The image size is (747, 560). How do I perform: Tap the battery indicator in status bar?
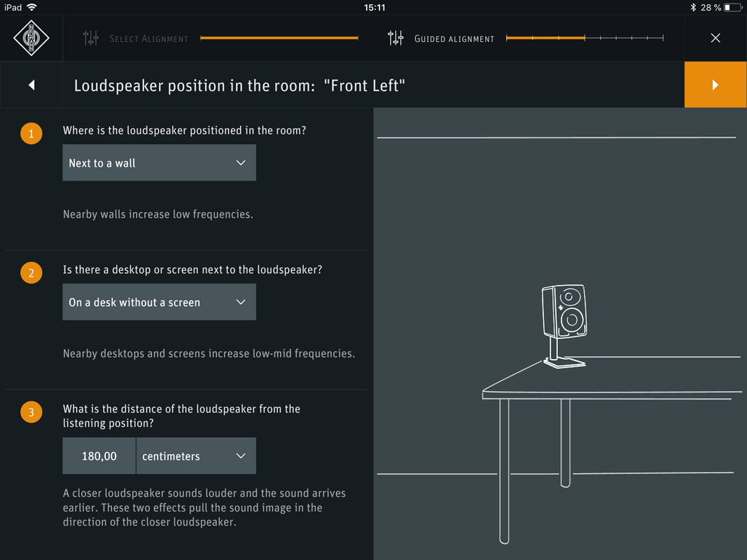(732, 7)
